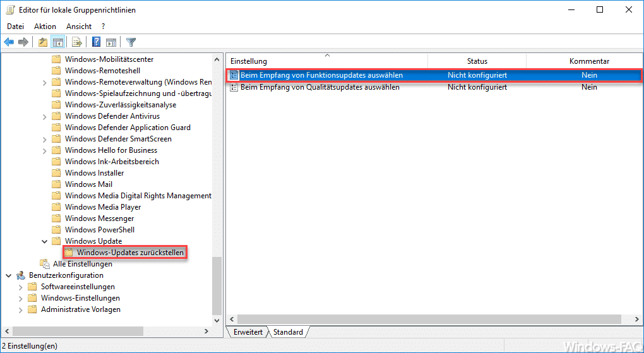Switch to the Standard tab
This screenshot has width=644, height=353.
(289, 332)
